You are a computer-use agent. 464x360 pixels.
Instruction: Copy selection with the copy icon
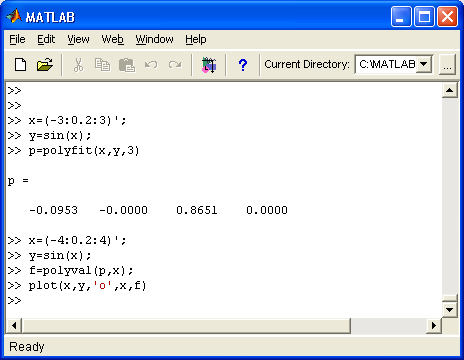tap(102, 65)
